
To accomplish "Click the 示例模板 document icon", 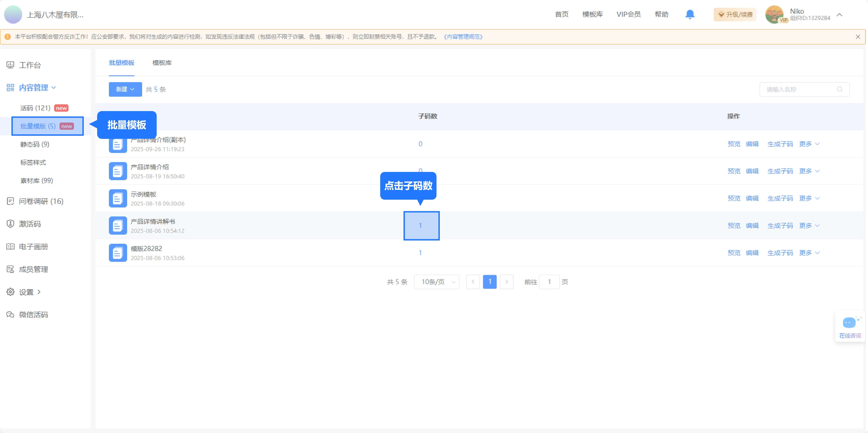I will [x=118, y=199].
